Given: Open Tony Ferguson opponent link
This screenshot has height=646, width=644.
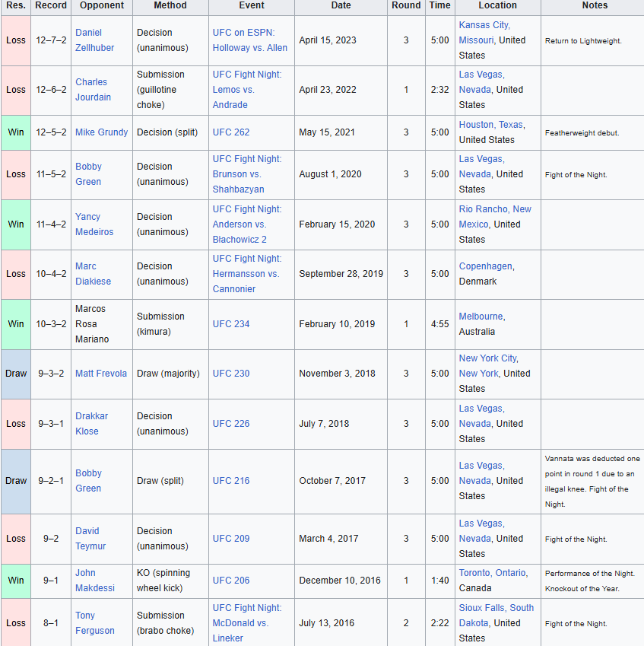Looking at the screenshot, I should (95, 623).
